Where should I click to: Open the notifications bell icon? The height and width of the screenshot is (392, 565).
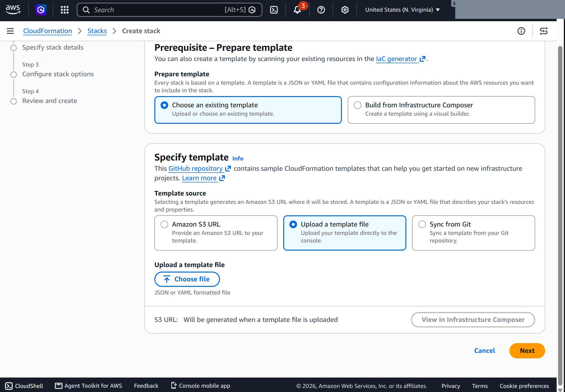[297, 10]
